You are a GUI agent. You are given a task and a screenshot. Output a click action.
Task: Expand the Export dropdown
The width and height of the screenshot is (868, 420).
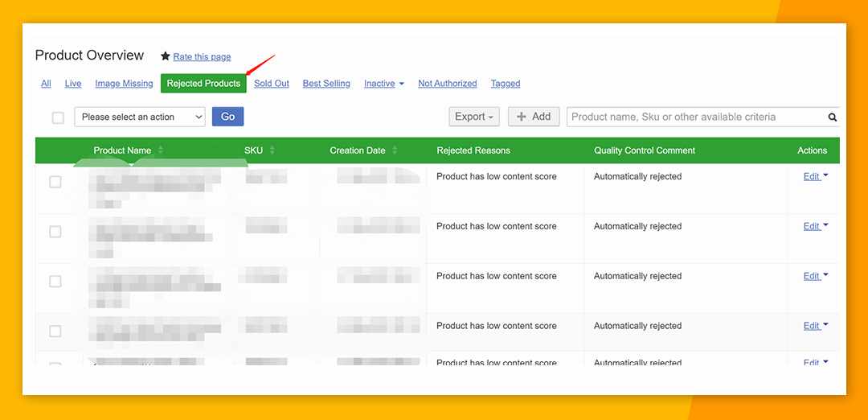[x=474, y=117]
